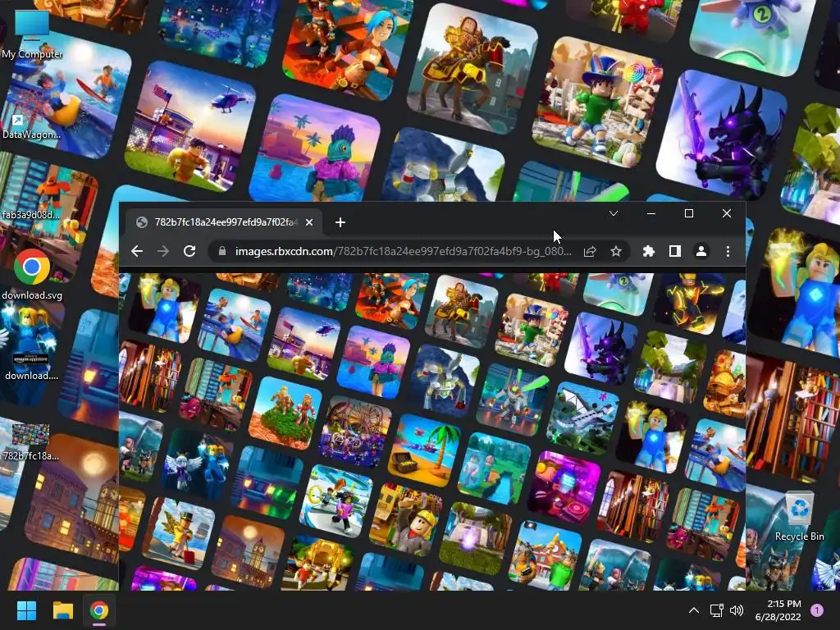The image size is (840, 630).
Task: Show hidden icons in the system tray
Action: pos(694,610)
